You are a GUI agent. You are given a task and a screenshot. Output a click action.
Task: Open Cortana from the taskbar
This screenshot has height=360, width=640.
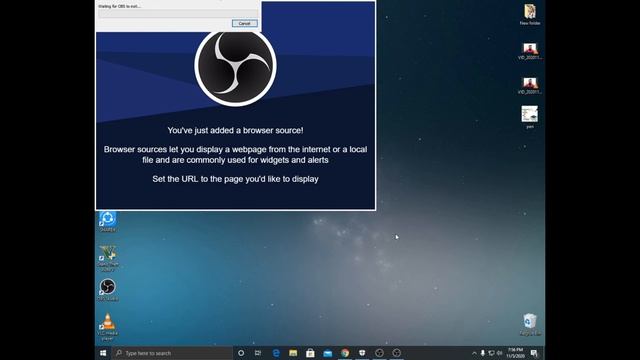click(241, 353)
